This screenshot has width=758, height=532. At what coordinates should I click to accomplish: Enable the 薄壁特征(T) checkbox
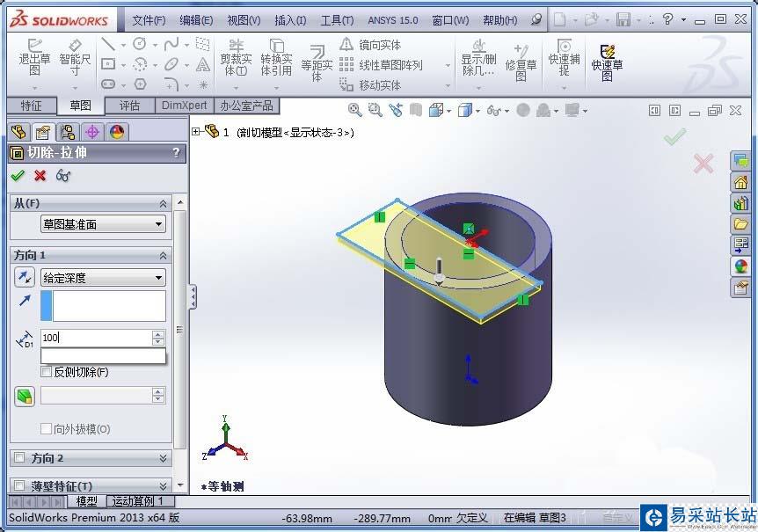click(19, 485)
